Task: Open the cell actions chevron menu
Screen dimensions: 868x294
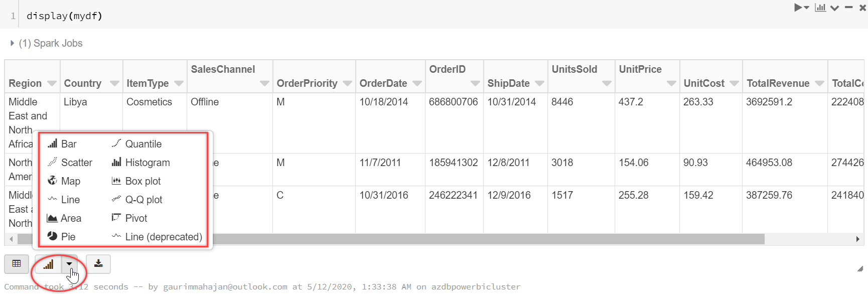Action: pyautogui.click(x=835, y=8)
